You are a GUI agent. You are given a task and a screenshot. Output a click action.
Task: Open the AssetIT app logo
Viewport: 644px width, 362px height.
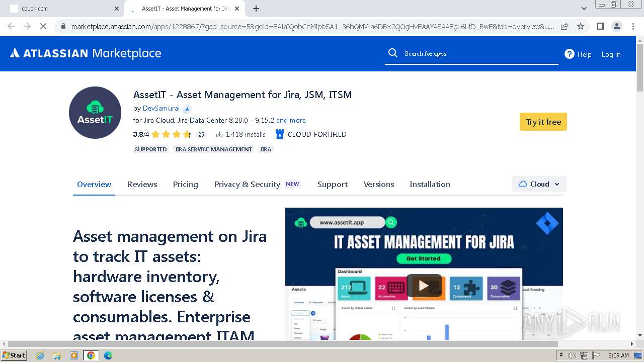pos(95,113)
